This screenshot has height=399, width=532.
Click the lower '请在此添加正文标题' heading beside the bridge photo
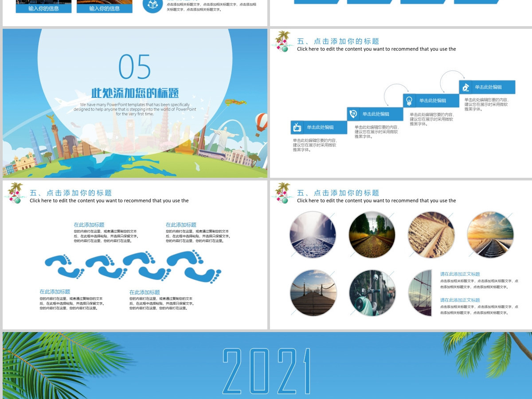(460, 300)
